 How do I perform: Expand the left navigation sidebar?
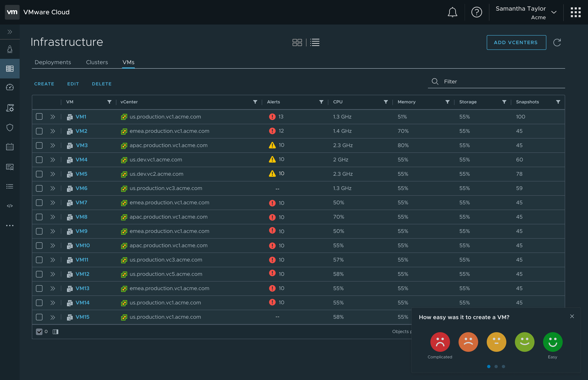click(10, 32)
